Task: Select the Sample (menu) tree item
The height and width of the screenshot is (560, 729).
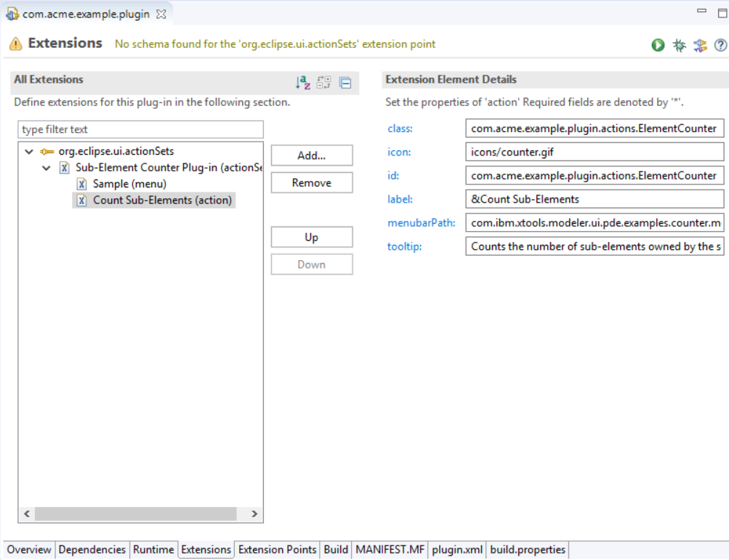Action: 129,184
